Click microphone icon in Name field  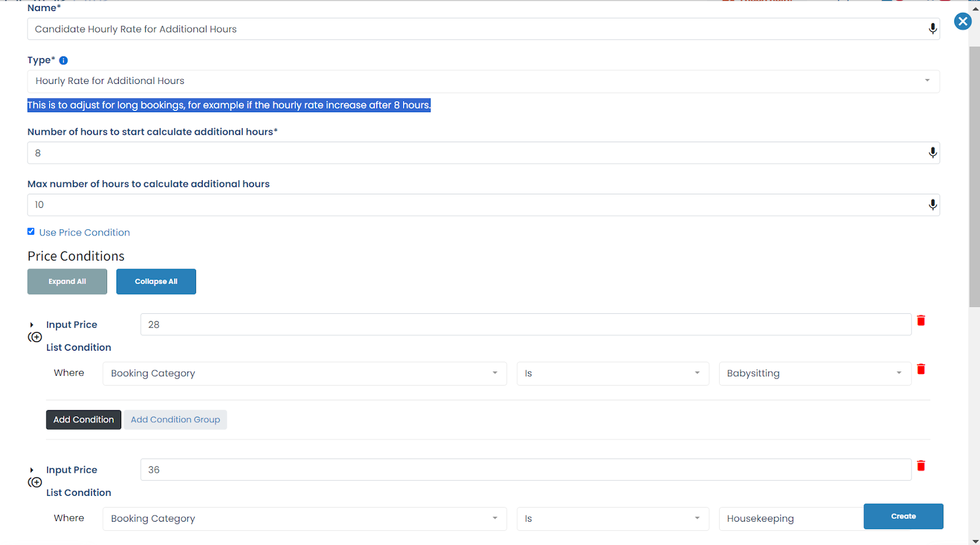pos(932,29)
